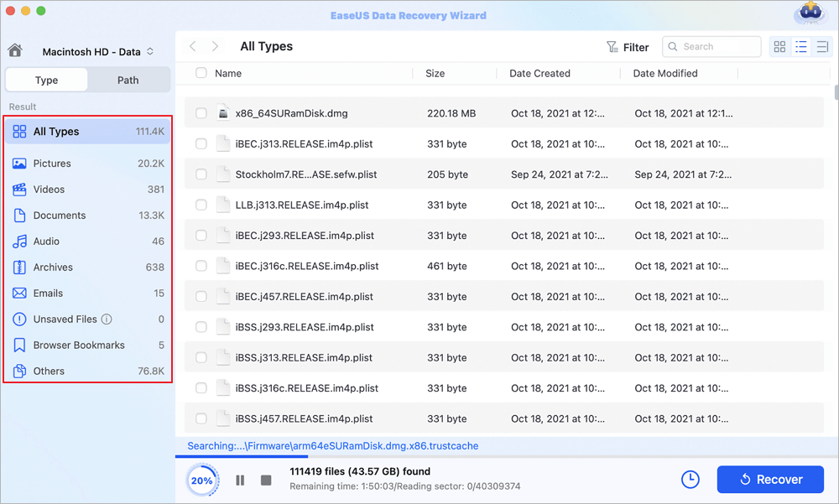
Task: Select Pictures category in sidebar
Action: click(x=52, y=164)
